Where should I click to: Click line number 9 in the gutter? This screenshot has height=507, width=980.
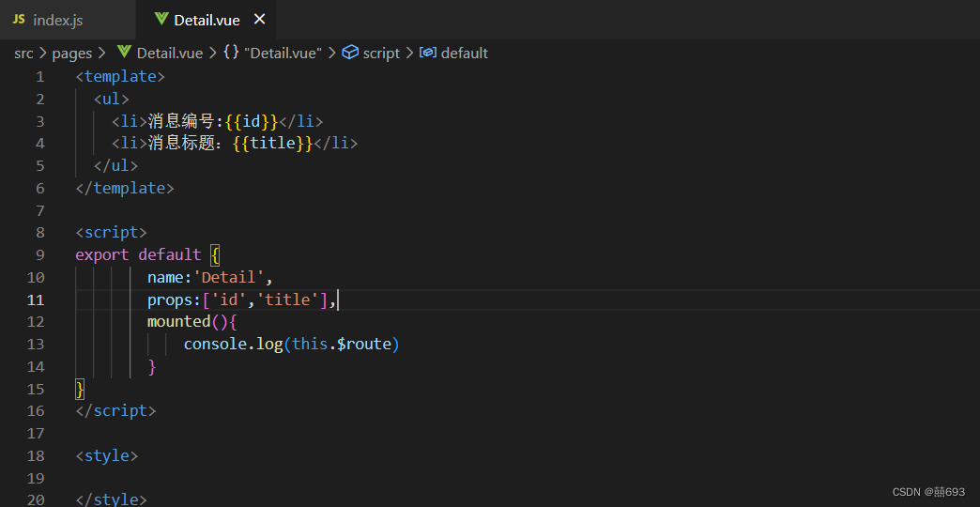tap(40, 255)
